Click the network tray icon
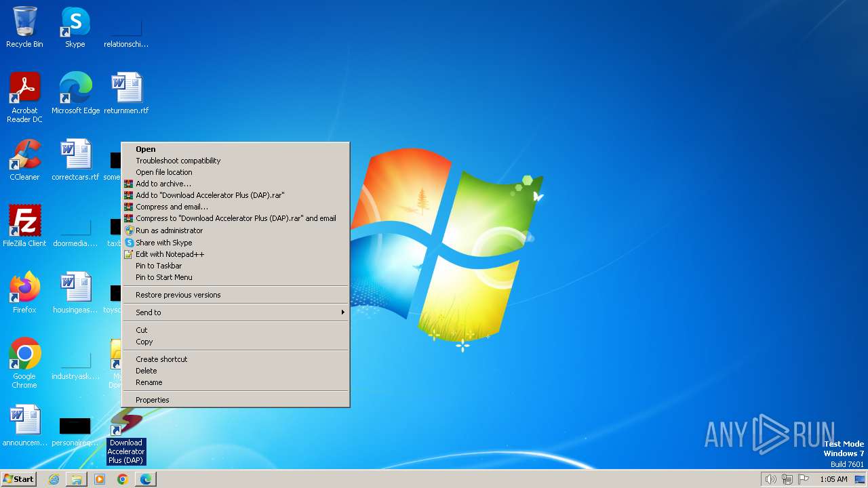868x488 pixels. pyautogui.click(x=787, y=479)
